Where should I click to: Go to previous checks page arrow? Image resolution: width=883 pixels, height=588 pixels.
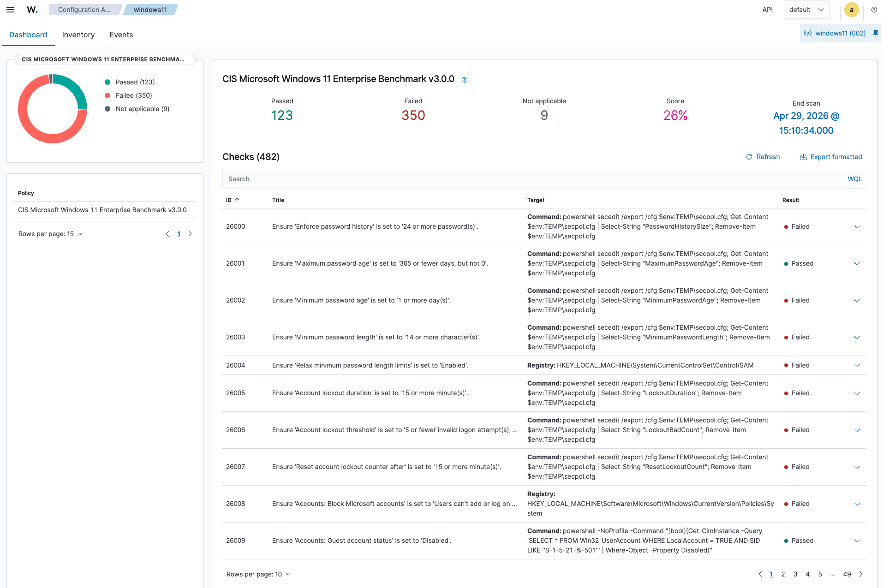(760, 574)
